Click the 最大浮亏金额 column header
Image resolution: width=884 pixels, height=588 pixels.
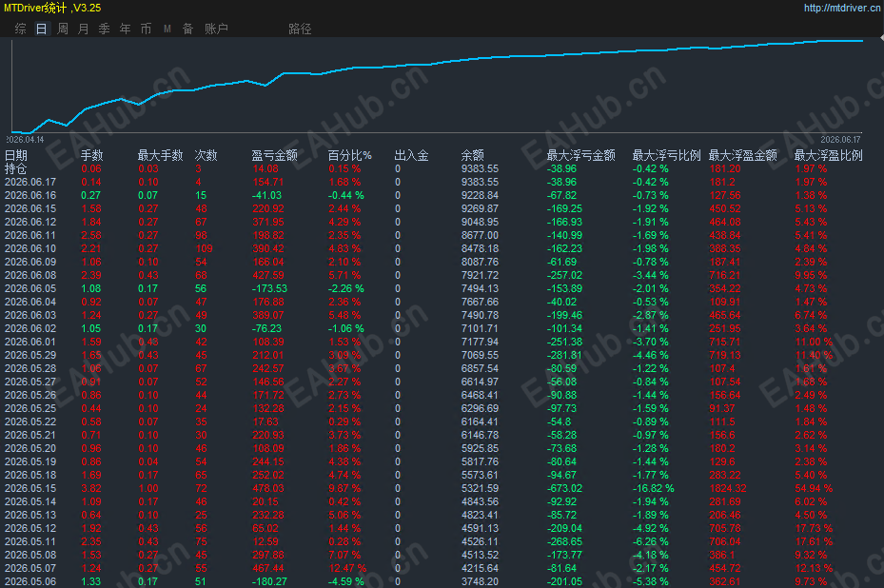coord(580,156)
